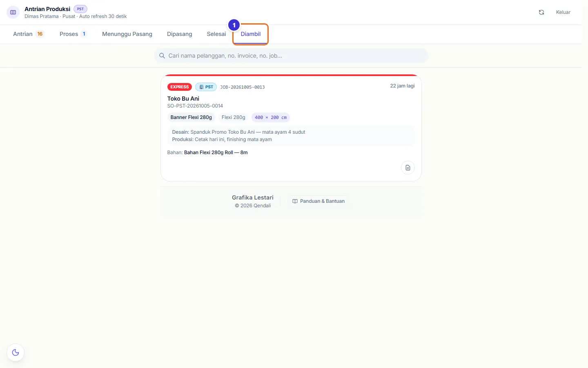Click the book icon next to Panduan & Bantuan
This screenshot has width=588, height=368.
click(295, 201)
